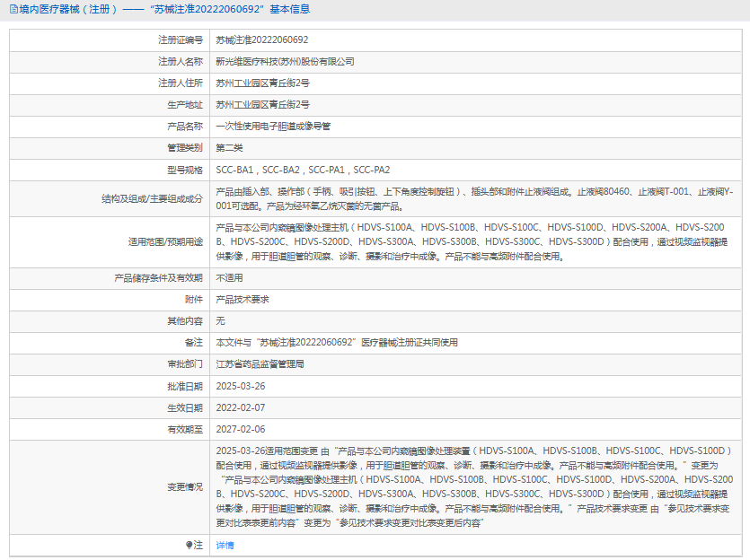The image size is (750, 560).
Task: Select approval department 江苏省药品监督管理局
Action: tap(260, 363)
